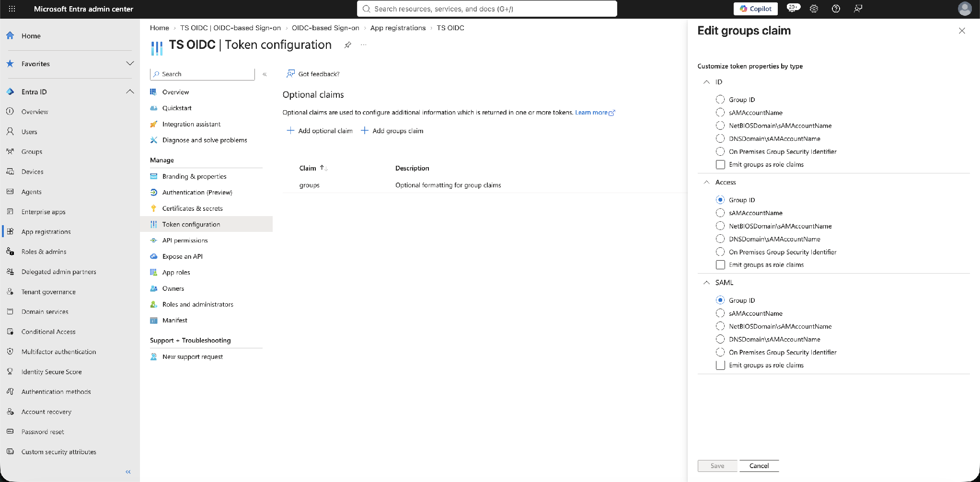Select NetBIOSDomain\sAMAccountName under Access section

tap(720, 226)
